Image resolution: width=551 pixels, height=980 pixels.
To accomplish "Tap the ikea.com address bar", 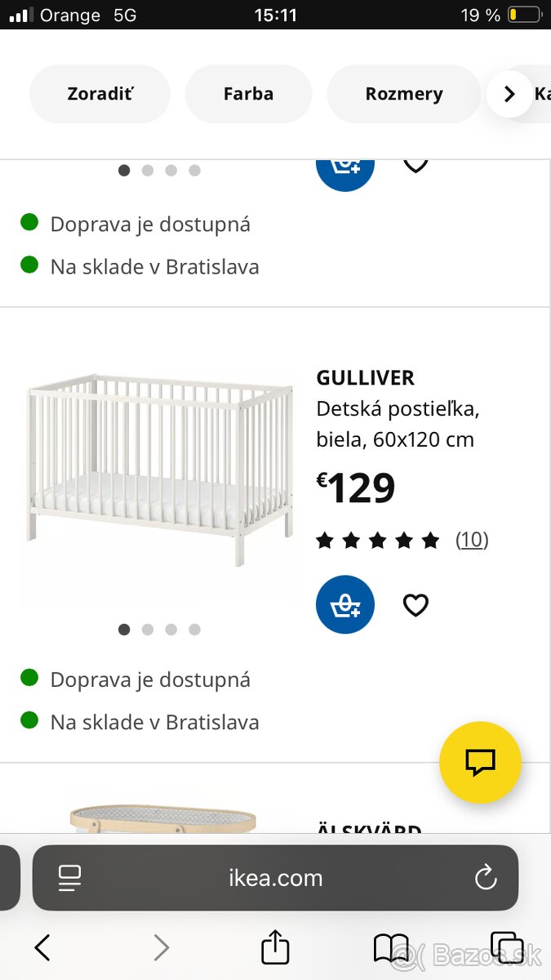I will click(275, 878).
